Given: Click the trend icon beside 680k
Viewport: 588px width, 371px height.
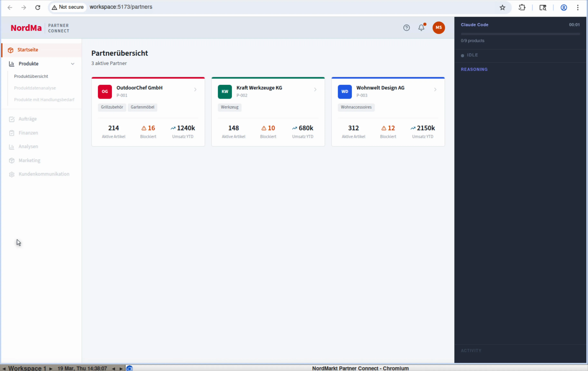Looking at the screenshot, I should pos(294,128).
